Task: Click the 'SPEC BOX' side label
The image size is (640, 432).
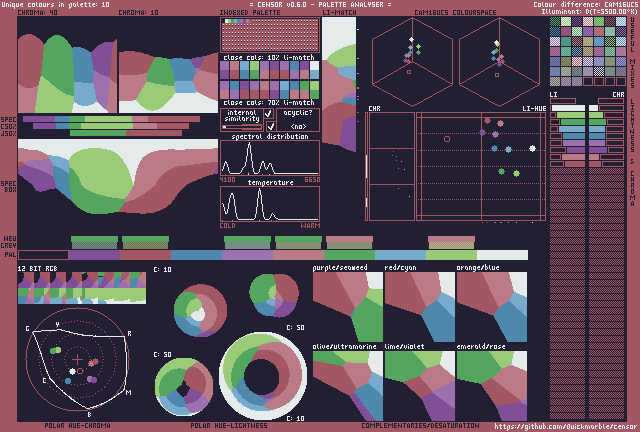Action: click(8, 187)
